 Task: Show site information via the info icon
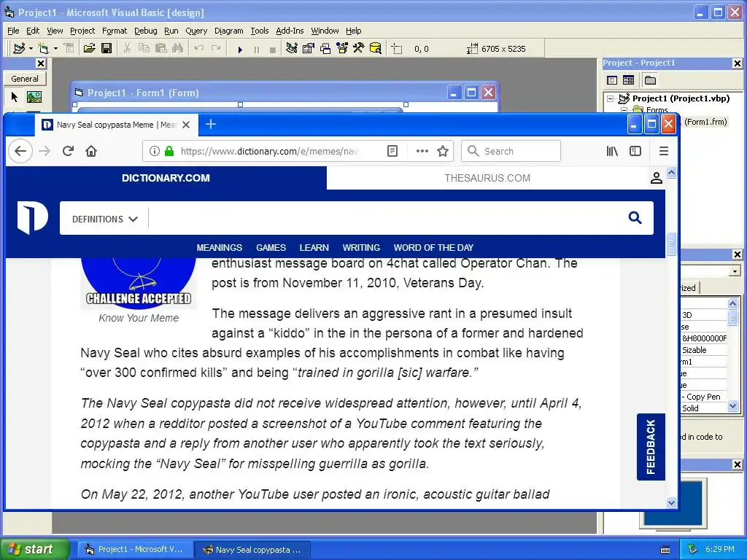tap(155, 152)
